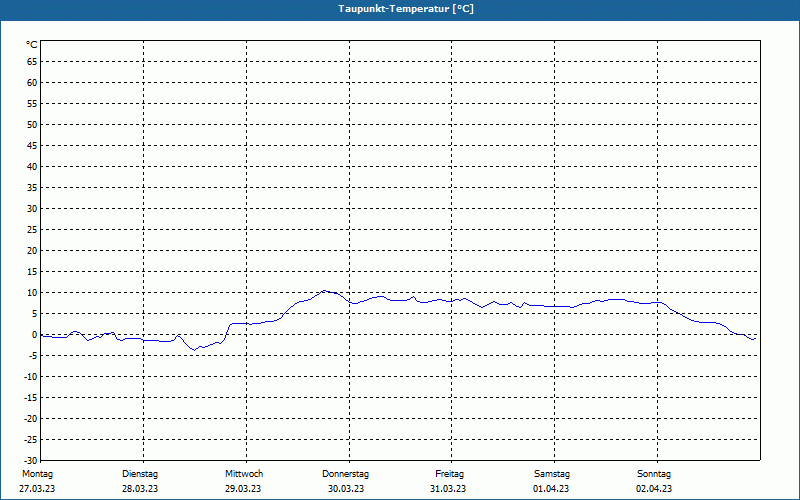Click the Dienstag day label
The height and width of the screenshot is (500, 800).
point(140,474)
